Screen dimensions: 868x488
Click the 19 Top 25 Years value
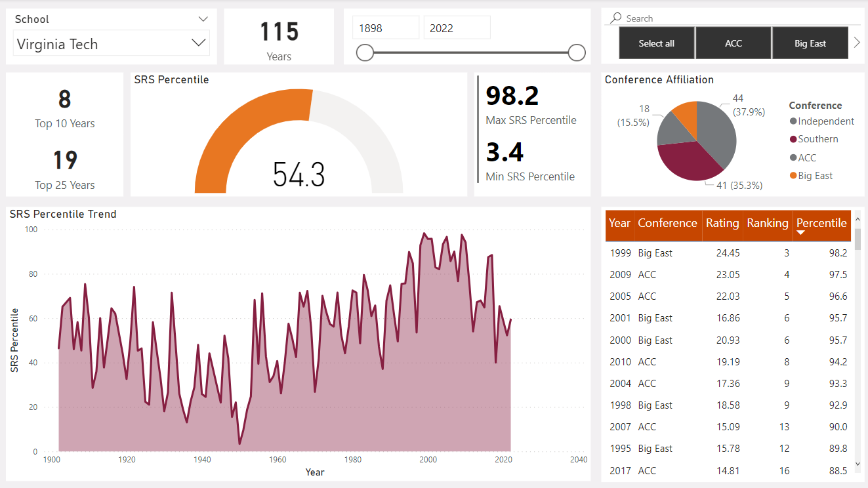[64, 161]
